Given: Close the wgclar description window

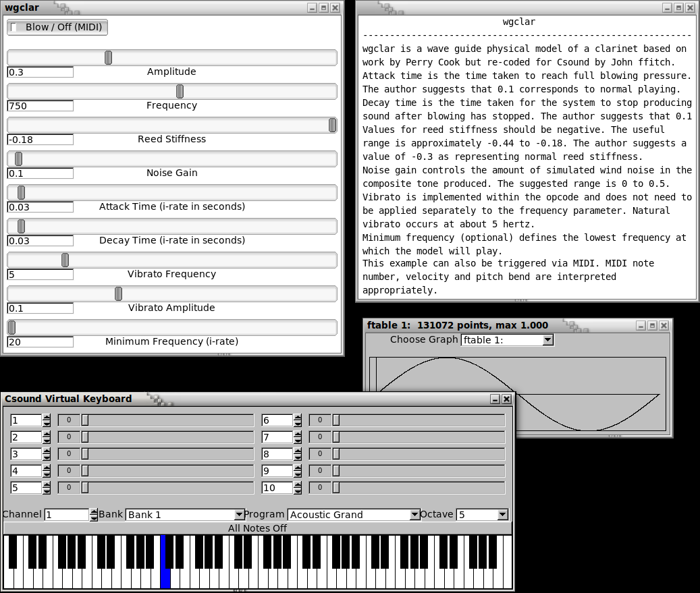Looking at the screenshot, I should [x=690, y=7].
